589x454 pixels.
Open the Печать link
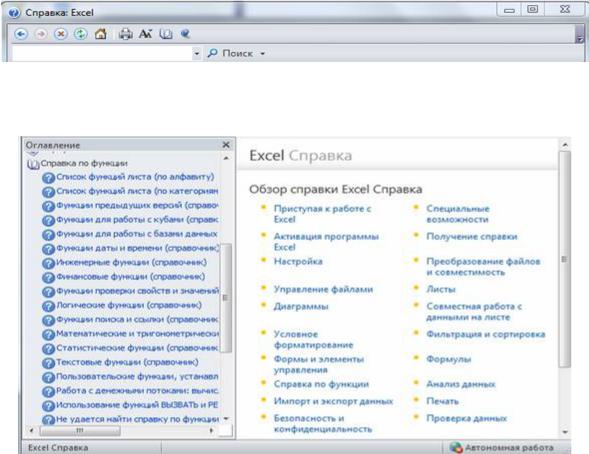[x=442, y=401]
